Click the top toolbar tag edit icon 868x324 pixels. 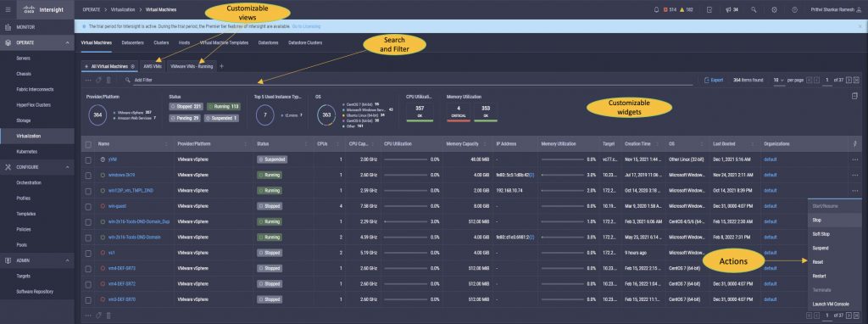coord(98,80)
